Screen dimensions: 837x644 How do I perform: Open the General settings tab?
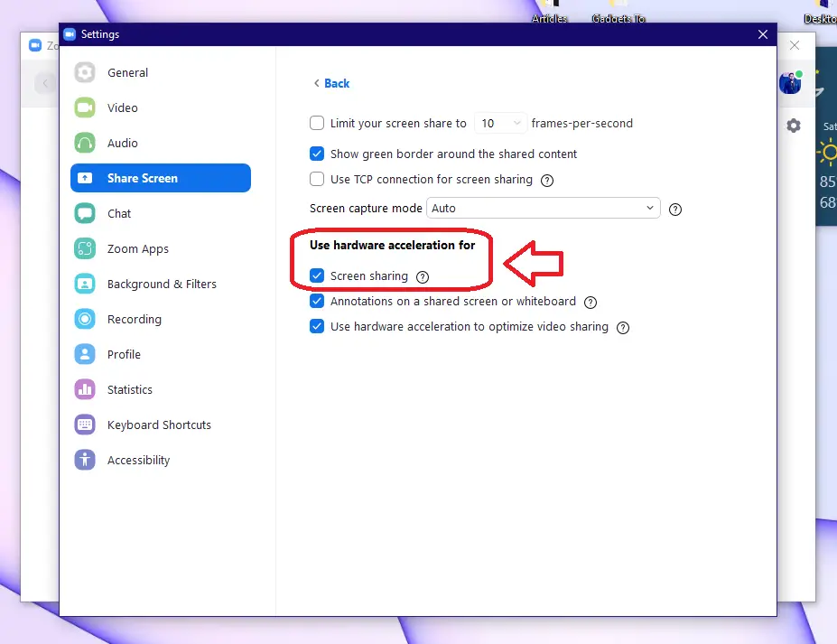pos(160,72)
